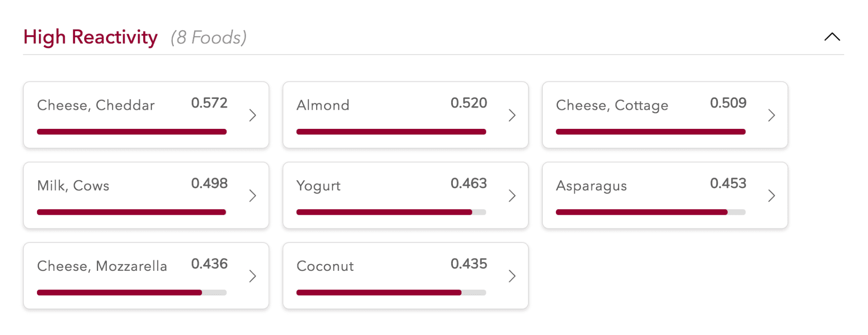Select the Almond food label
The width and height of the screenshot is (868, 335).
pos(323,105)
